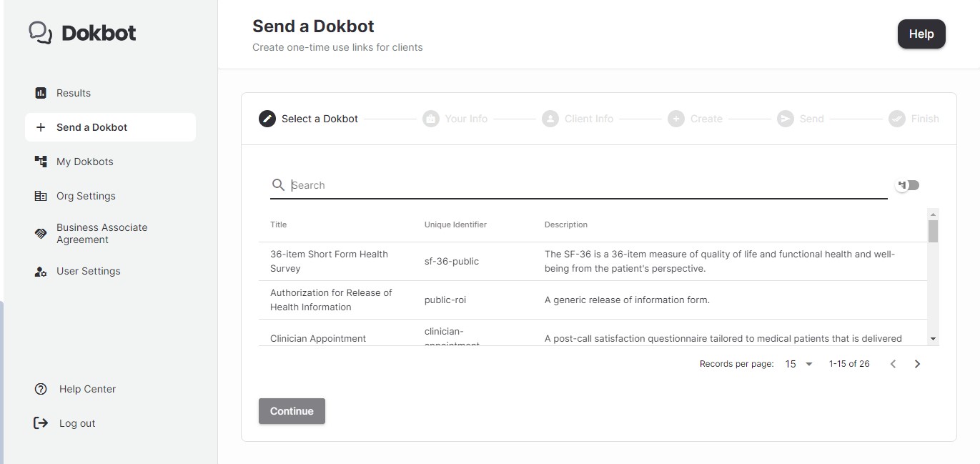Click the Your Info step label
The image size is (980, 464).
pyautogui.click(x=466, y=119)
